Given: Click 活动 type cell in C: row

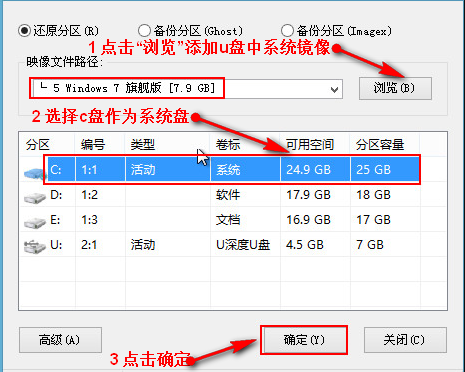Looking at the screenshot, I should pos(143,170).
